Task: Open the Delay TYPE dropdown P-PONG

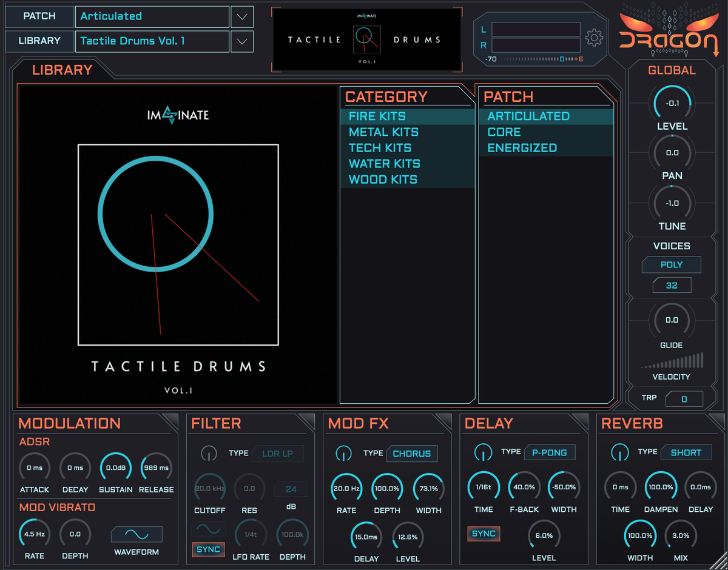Action: [x=550, y=452]
